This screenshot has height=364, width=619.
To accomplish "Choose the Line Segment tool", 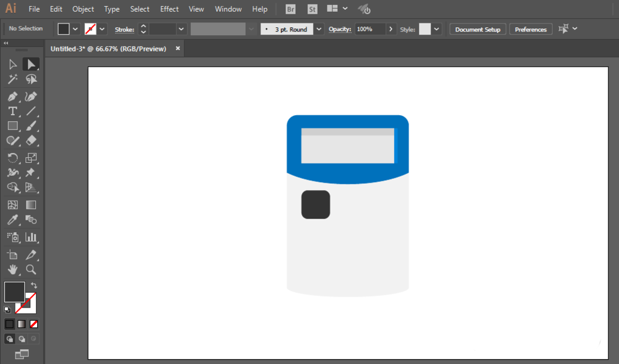I will click(31, 111).
